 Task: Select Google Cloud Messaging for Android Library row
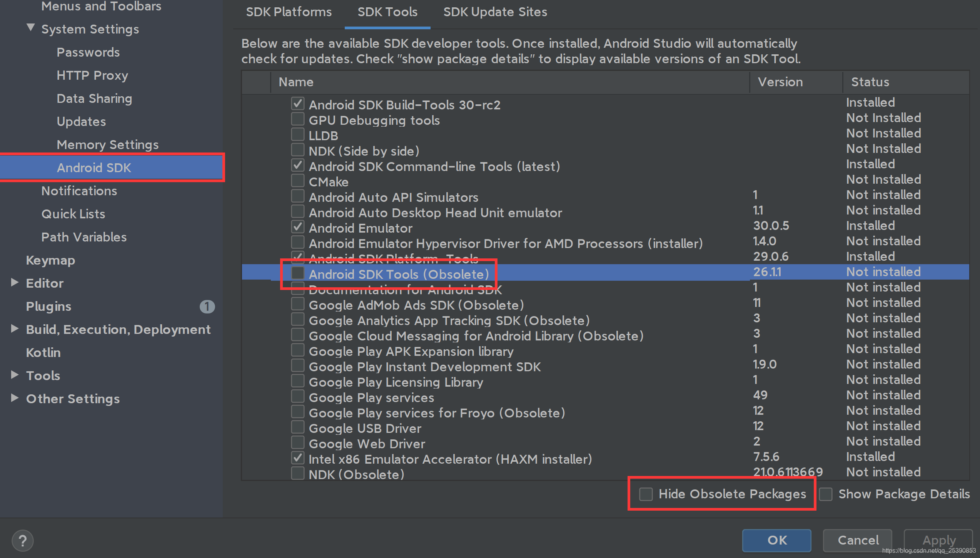tap(605, 335)
